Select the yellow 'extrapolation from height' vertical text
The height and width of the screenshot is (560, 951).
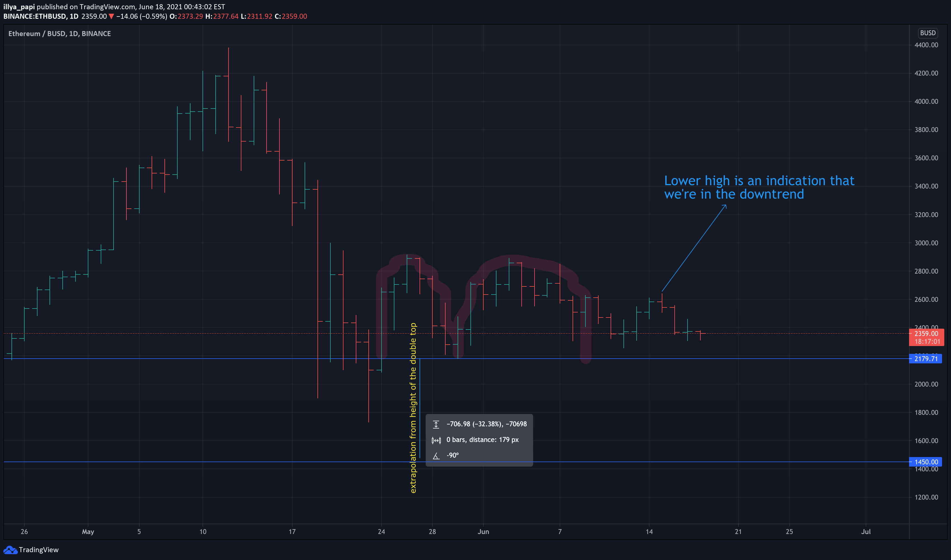tap(413, 408)
